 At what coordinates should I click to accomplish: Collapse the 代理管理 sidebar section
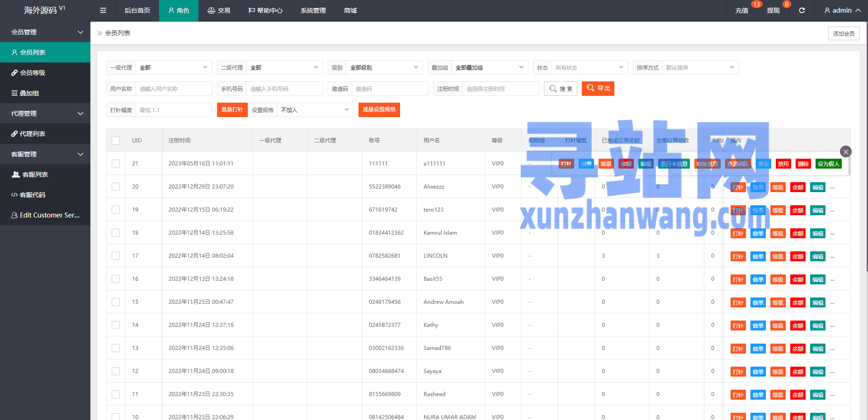pyautogui.click(x=45, y=113)
